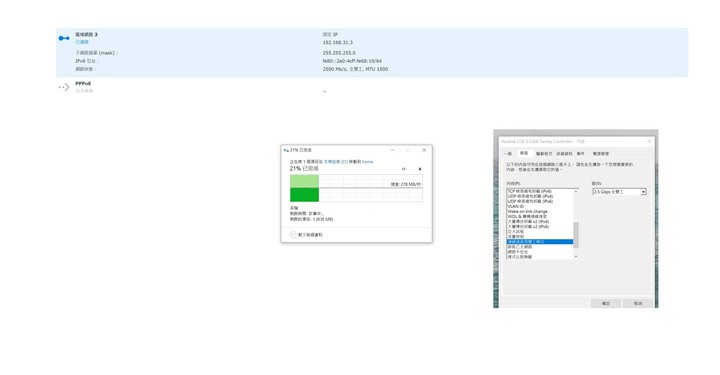
Task: Click the green transfer speed progress graph
Action: 356,188
